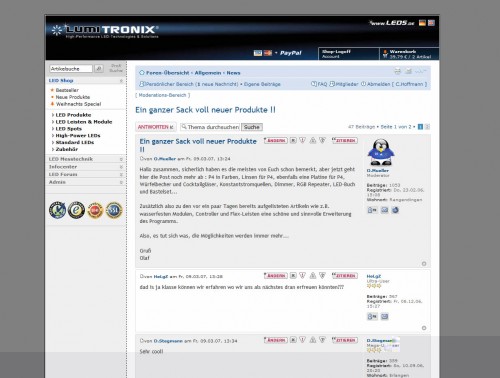Open LED Leisten & Module category
Screen dimensions: 500x378
coord(84,122)
